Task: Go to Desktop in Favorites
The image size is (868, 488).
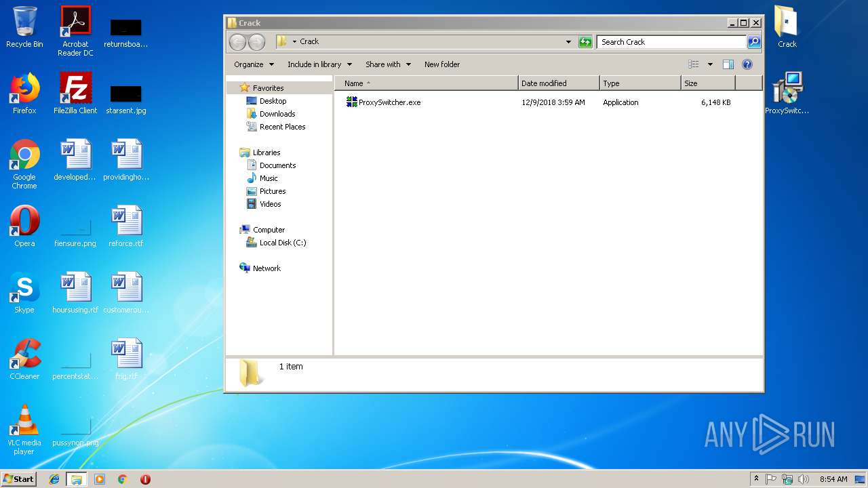Action: coord(273,101)
